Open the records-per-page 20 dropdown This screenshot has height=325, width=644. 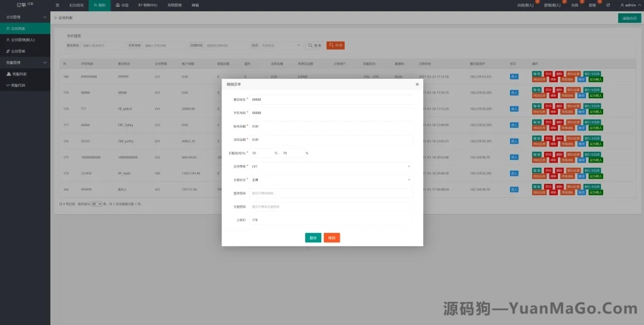[96, 203]
